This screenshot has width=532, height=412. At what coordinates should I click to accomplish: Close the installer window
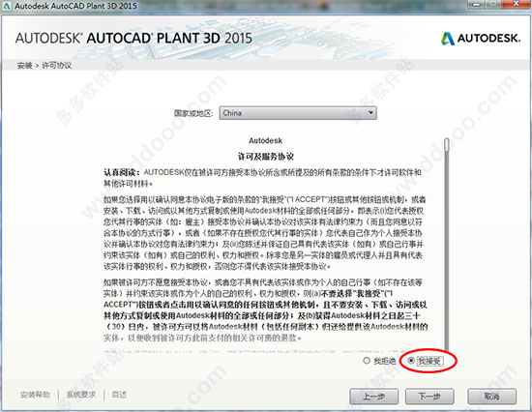(516, 4)
